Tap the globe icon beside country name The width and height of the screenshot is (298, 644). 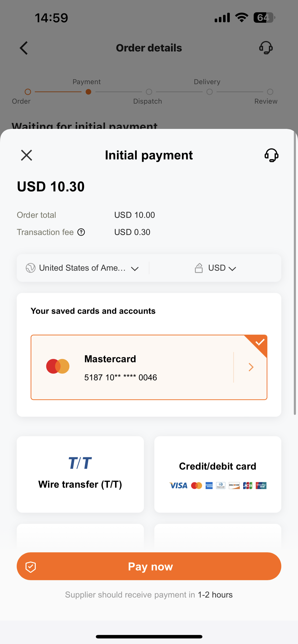(x=31, y=268)
